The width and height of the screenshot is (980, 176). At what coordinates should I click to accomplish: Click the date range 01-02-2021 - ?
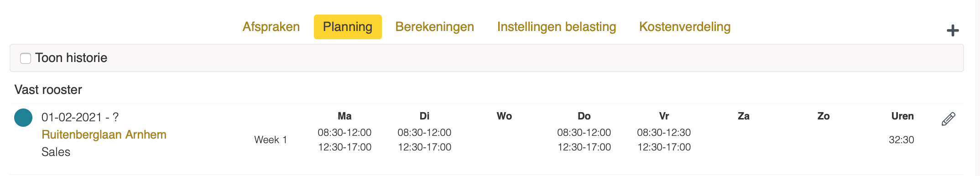point(80,117)
